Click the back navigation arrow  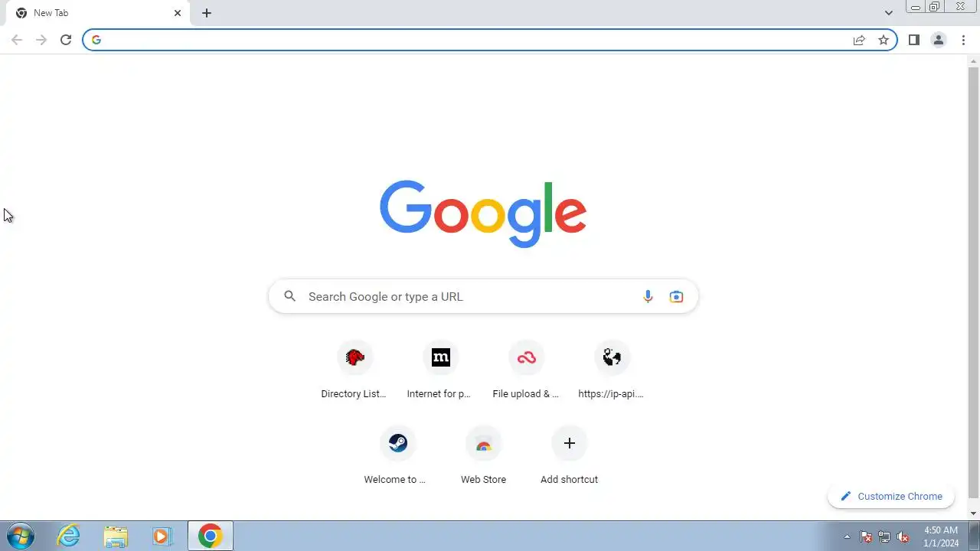click(x=17, y=40)
